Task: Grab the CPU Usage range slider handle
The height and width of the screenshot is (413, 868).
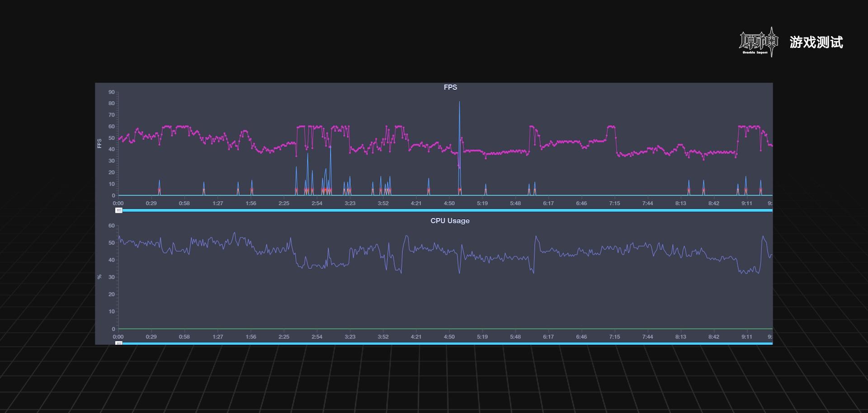Action: (118, 343)
